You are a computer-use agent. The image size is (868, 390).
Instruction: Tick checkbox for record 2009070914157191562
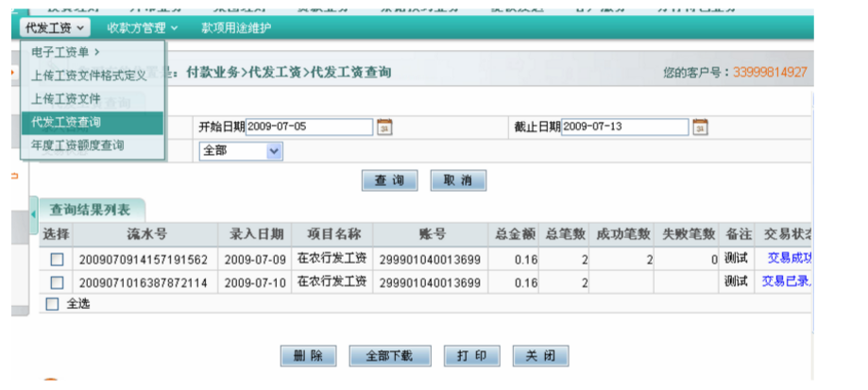57,259
